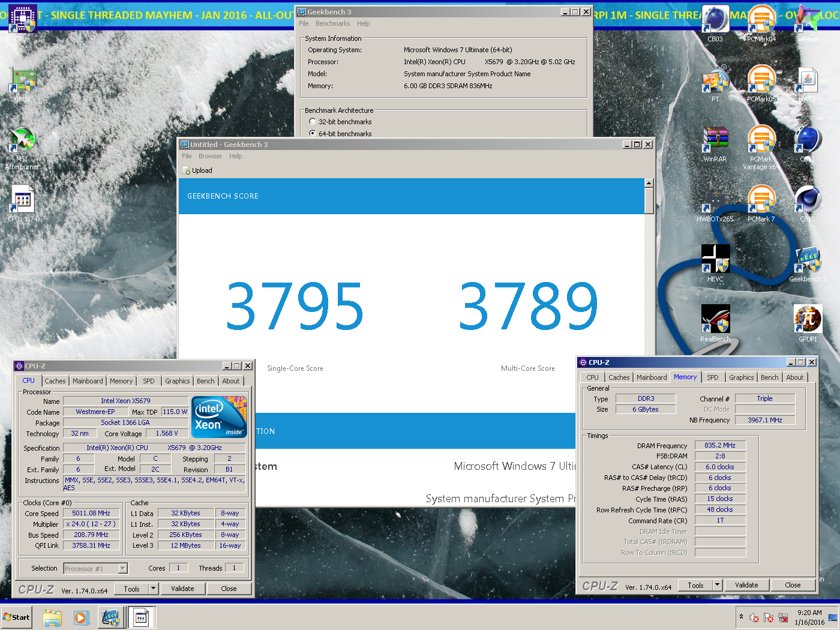Open Bench tab in CPU-Z processor window
This screenshot has height=630, width=840.
(205, 381)
